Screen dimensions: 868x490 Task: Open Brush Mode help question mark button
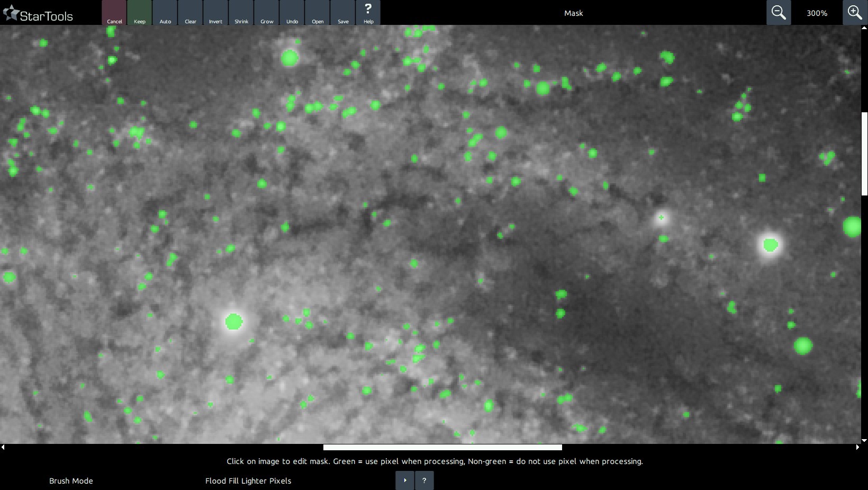424,480
